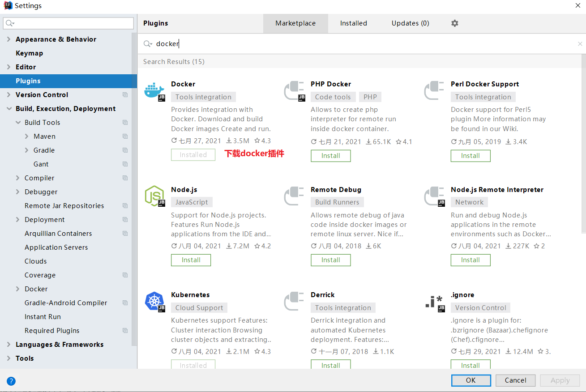586x392 pixels.
Task: Open the Updates (0) tab
Action: (411, 23)
